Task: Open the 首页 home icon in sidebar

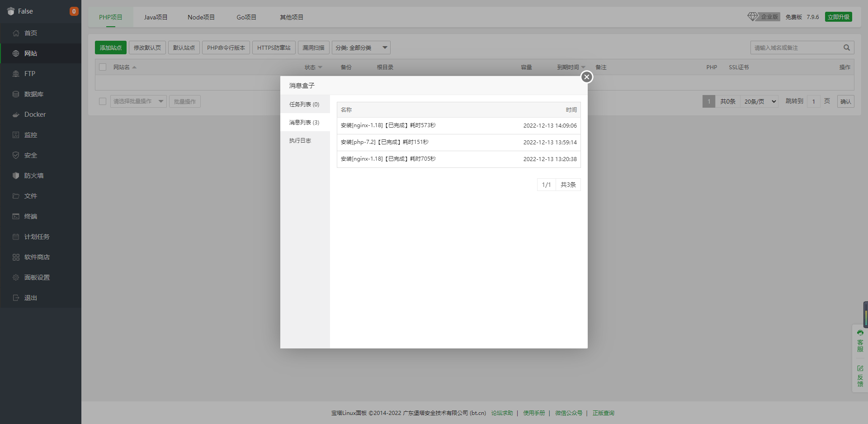Action: pos(16,33)
